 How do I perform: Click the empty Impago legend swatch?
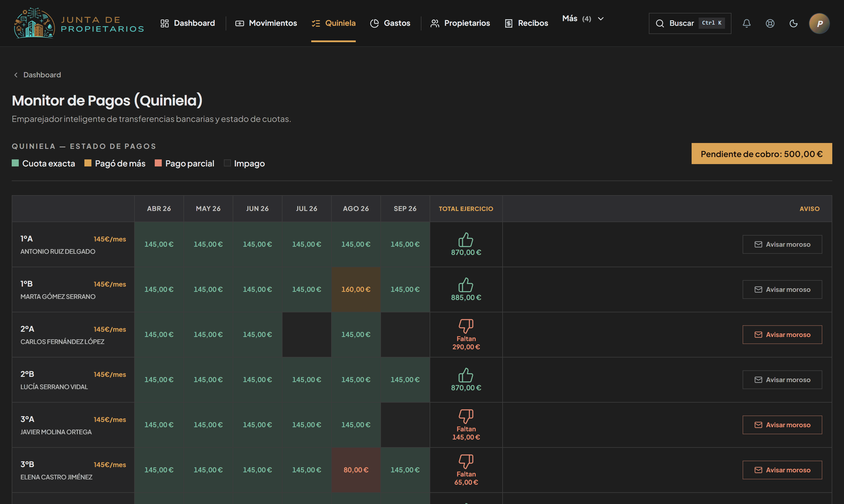click(227, 163)
